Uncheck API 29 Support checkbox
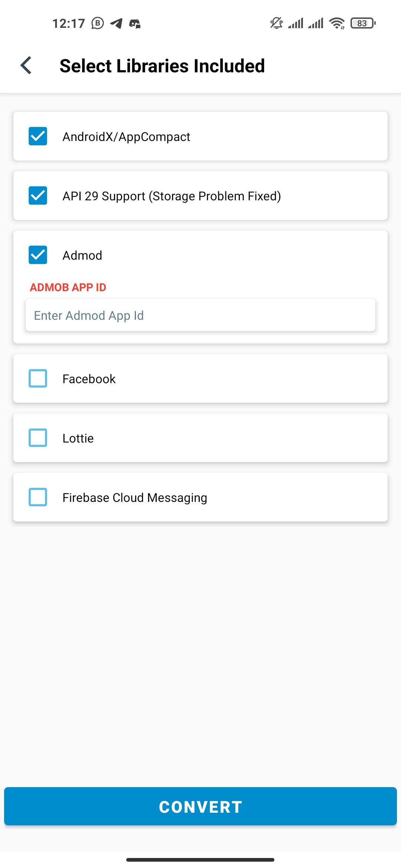 [38, 195]
